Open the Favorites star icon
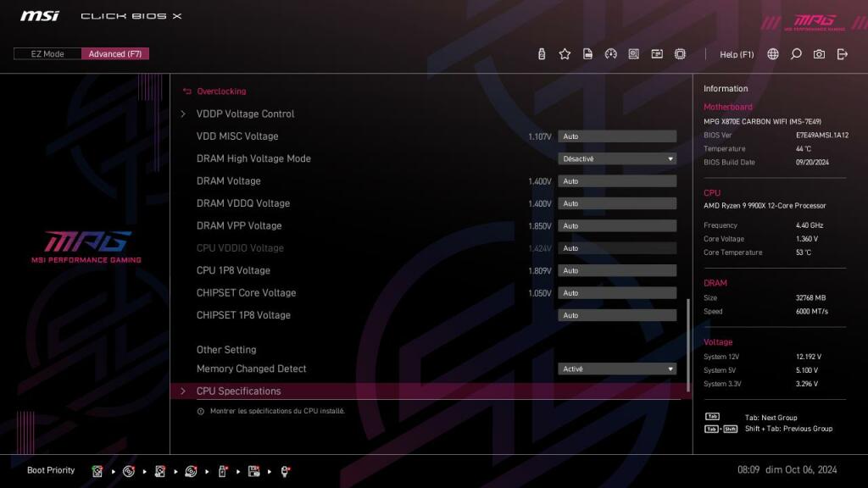 click(565, 53)
